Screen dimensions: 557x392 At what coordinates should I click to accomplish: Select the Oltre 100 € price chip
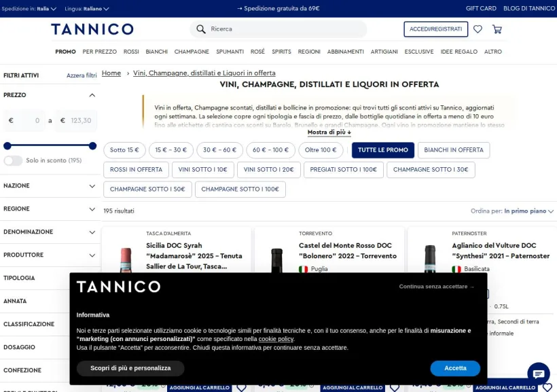pyautogui.click(x=321, y=150)
